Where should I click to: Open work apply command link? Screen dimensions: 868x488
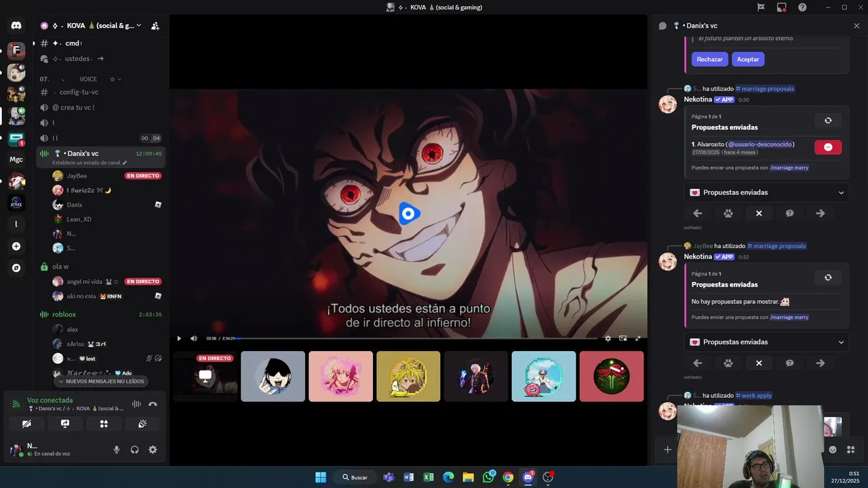pos(754,396)
